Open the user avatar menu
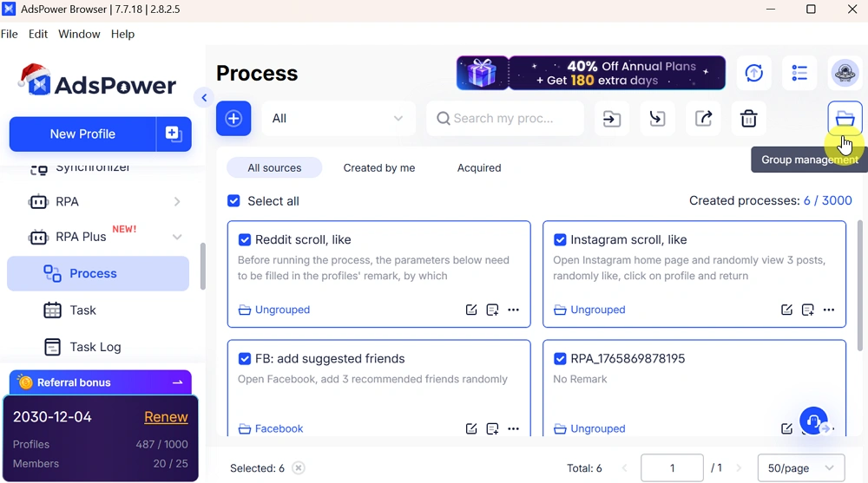This screenshot has width=868, height=483. 845,73
